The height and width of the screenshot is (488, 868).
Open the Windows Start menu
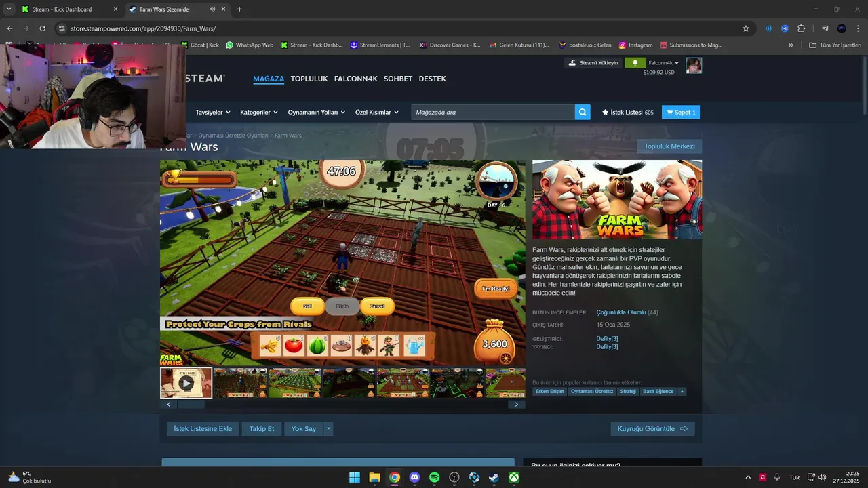[x=355, y=477]
